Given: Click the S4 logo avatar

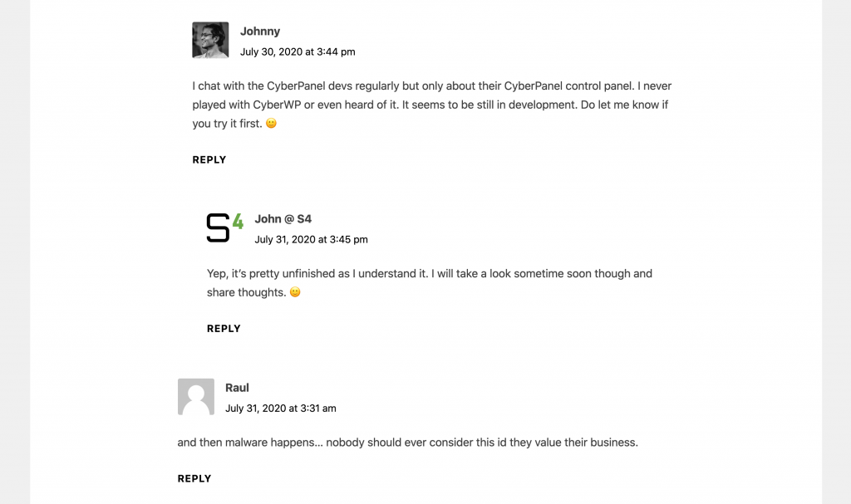Looking at the screenshot, I should [x=224, y=228].
